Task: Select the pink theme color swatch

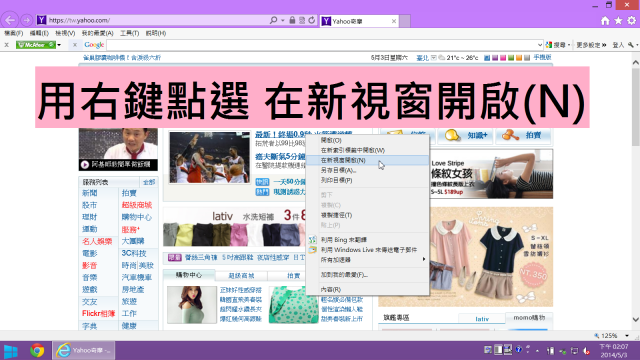Action: 503,58
